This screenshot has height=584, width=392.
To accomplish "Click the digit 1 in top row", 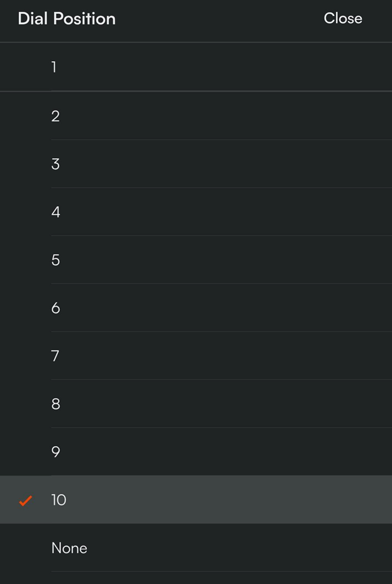I will (54, 67).
